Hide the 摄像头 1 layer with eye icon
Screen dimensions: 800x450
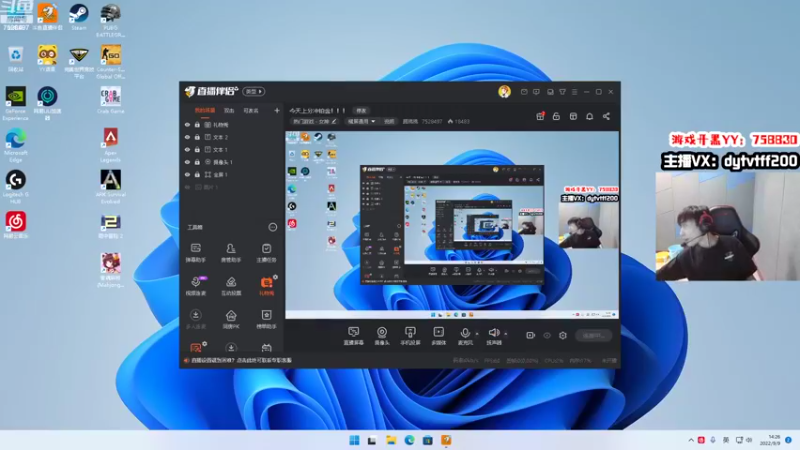click(x=187, y=162)
